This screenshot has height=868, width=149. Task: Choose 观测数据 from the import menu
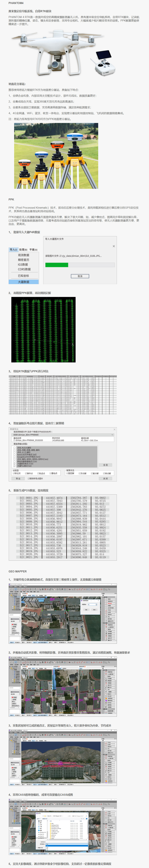coord(23,255)
